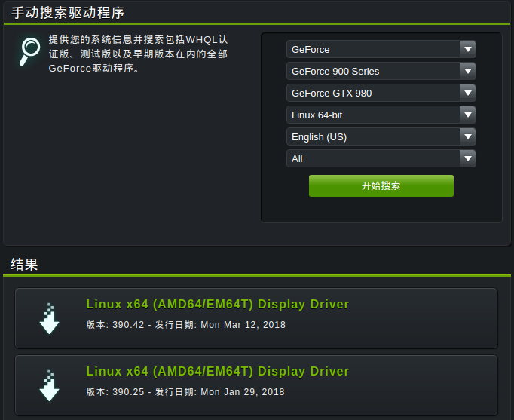
Task: Click arrow button of Linux 64-bit selector
Action: click(468, 115)
